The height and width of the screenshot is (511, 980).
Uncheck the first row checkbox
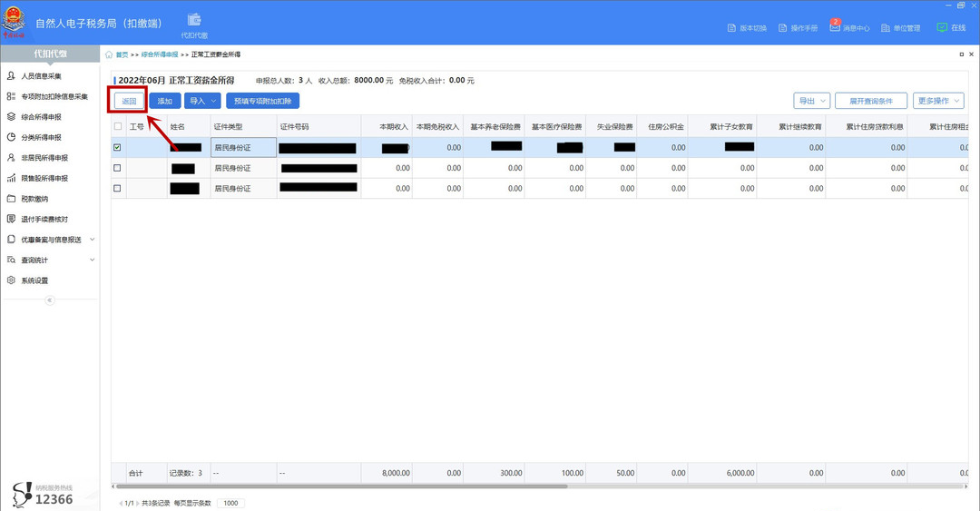click(117, 147)
